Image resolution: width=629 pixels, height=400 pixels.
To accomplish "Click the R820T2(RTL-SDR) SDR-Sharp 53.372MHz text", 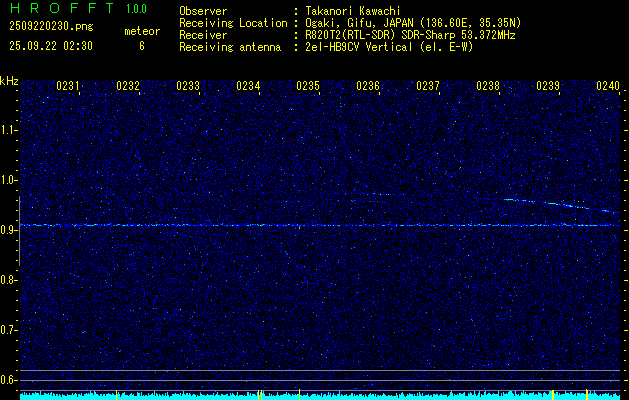I will (x=410, y=35).
